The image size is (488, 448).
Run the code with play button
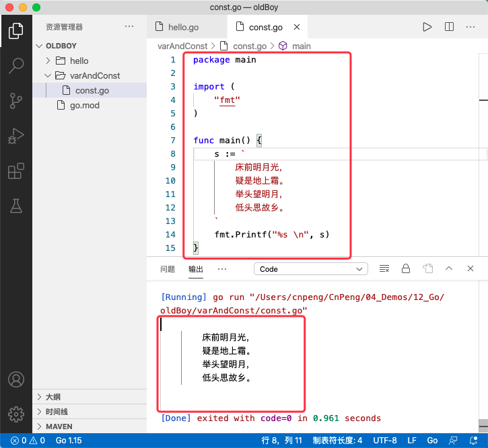(x=427, y=28)
